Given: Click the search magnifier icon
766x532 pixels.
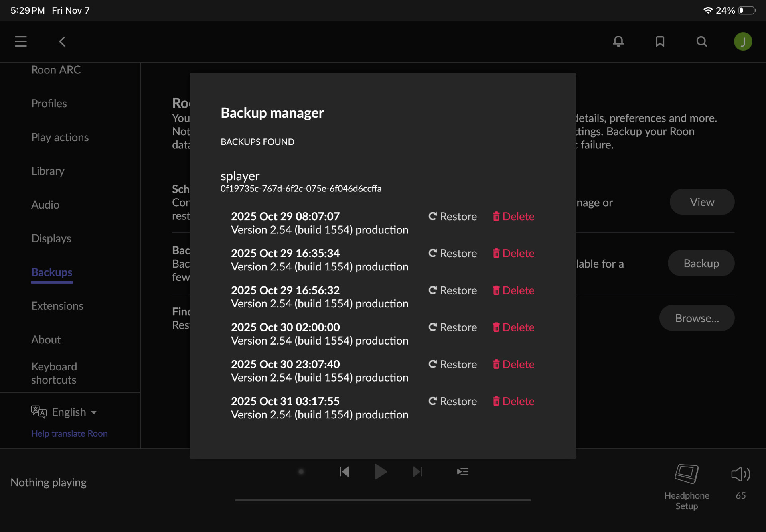Looking at the screenshot, I should tap(701, 41).
